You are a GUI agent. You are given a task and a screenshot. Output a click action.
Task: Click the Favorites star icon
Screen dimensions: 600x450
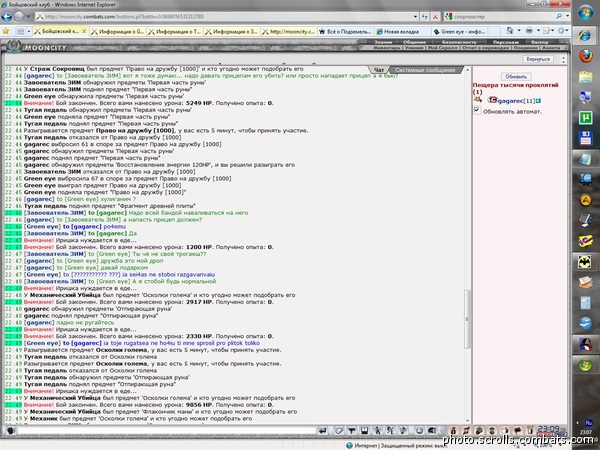click(x=6, y=31)
